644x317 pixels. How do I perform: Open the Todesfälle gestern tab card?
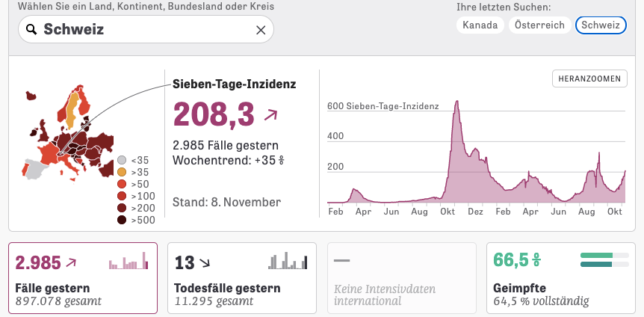[242, 277]
